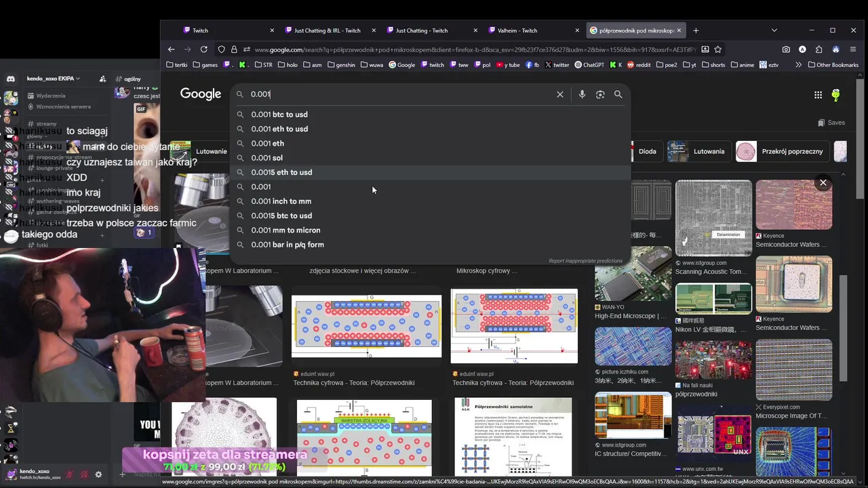The image size is (868, 488).
Task: Start Google voice search via microphone icon
Action: click(x=582, y=94)
